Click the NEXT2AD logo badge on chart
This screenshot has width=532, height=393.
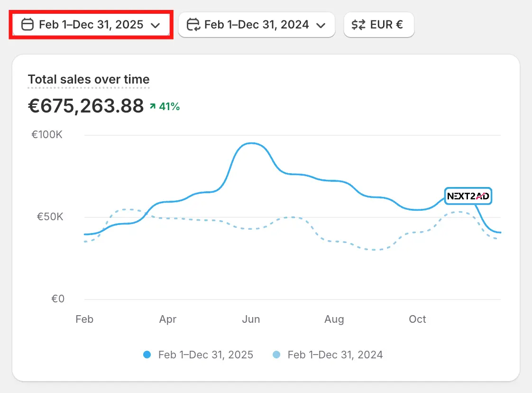(x=468, y=196)
